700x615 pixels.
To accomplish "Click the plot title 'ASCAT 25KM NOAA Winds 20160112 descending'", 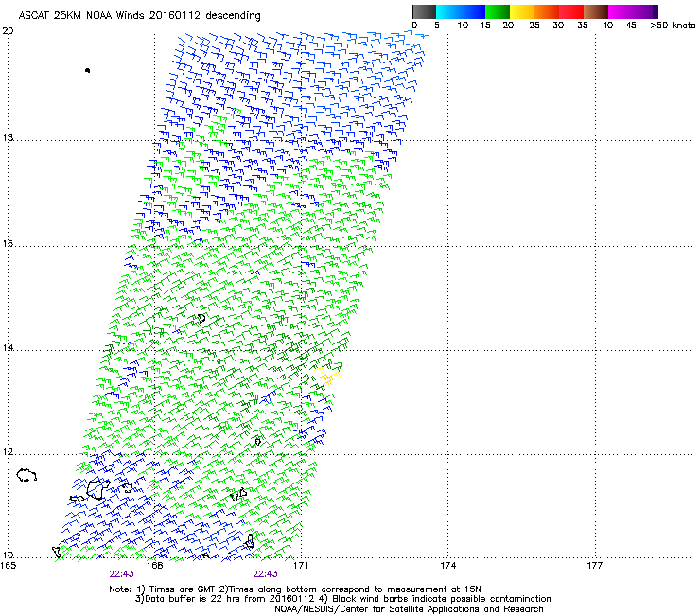I will [x=139, y=16].
